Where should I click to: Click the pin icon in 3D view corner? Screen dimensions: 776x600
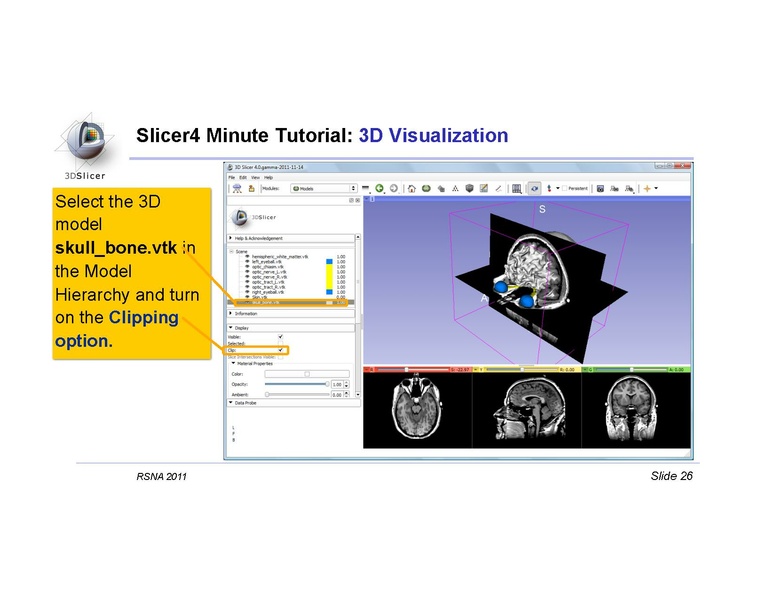tap(367, 200)
